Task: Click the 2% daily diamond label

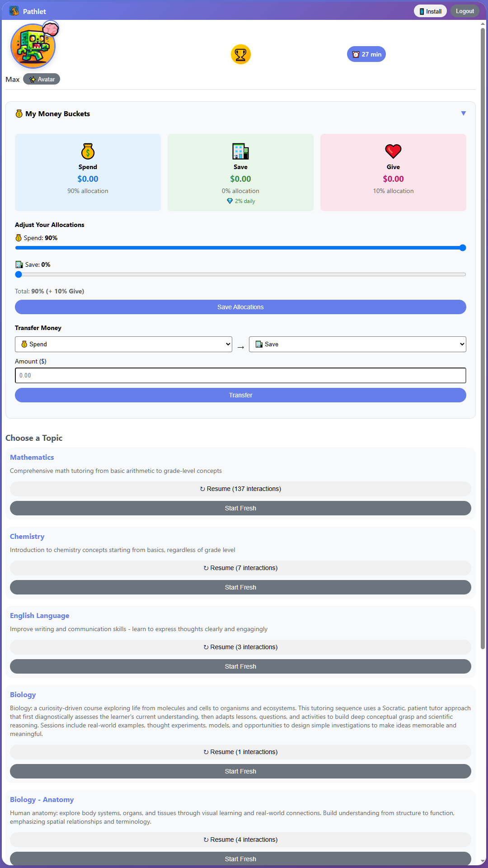Action: point(241,201)
